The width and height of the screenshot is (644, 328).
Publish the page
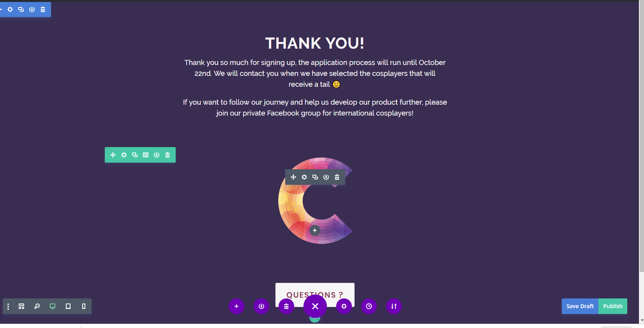pyautogui.click(x=613, y=306)
